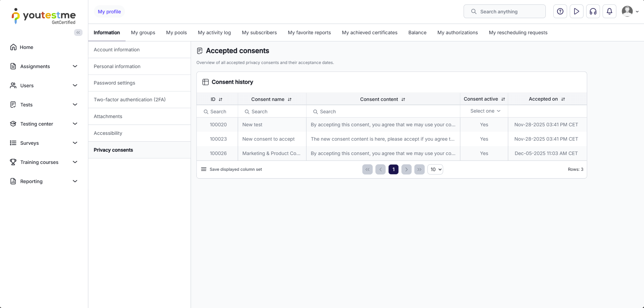This screenshot has width=644, height=308.
Task: Expand the Tests sidebar menu
Action: point(44,105)
